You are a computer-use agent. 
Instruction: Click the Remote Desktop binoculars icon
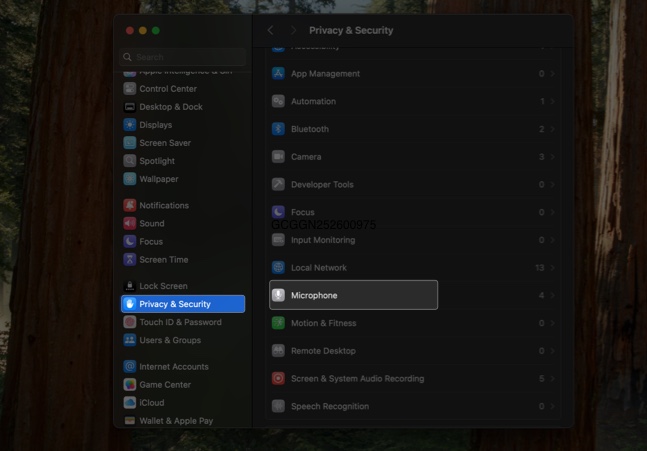pos(278,351)
